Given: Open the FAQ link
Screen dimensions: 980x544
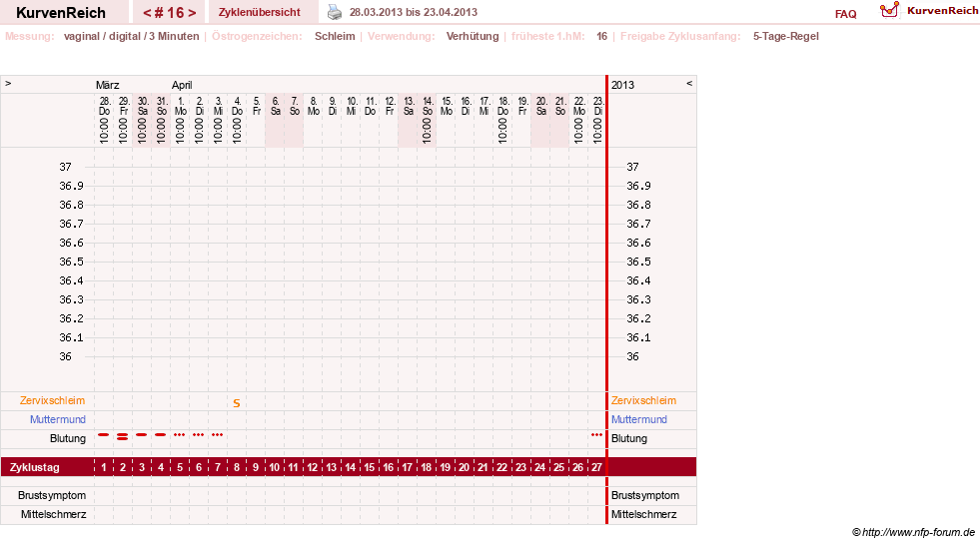Looking at the screenshot, I should click(x=845, y=14).
